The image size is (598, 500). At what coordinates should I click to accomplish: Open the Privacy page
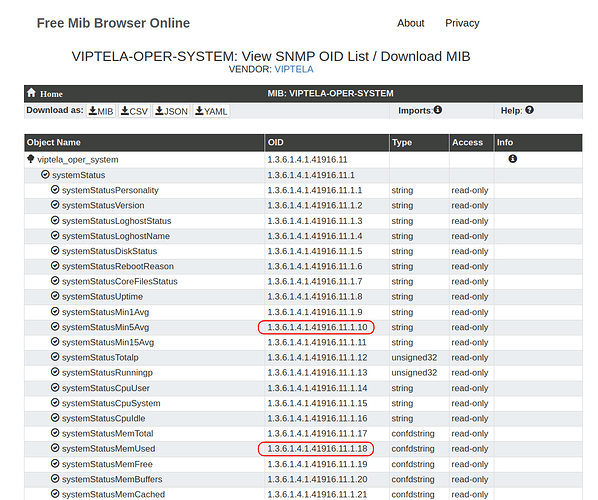click(462, 23)
